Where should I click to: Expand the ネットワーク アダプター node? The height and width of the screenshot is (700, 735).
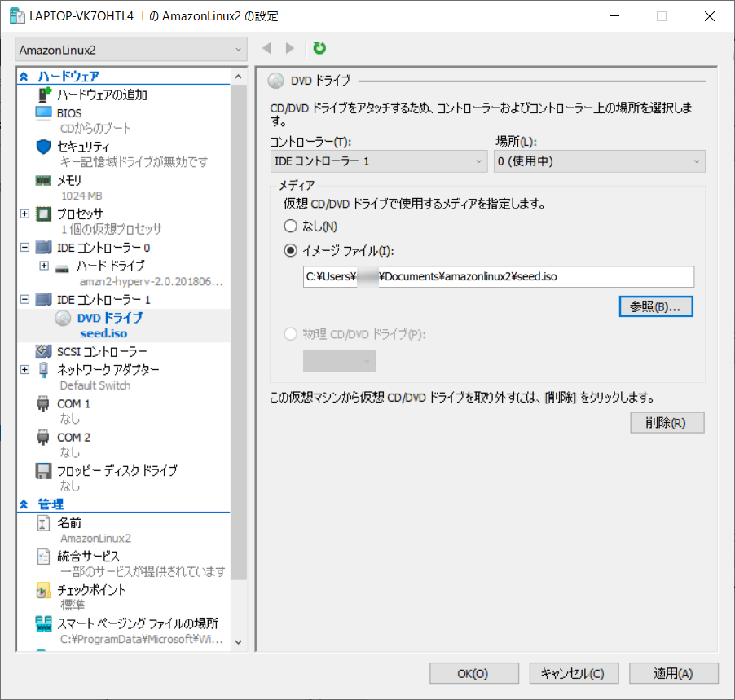pos(24,370)
